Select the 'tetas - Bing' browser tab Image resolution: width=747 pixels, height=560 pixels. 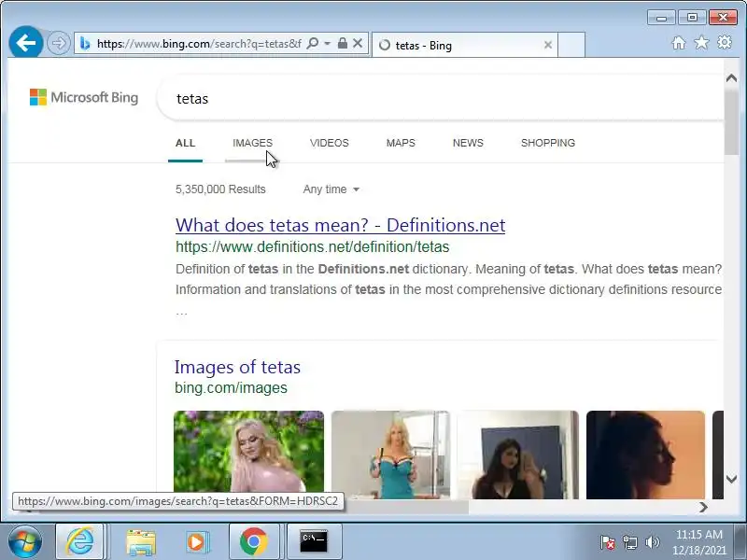pos(464,45)
